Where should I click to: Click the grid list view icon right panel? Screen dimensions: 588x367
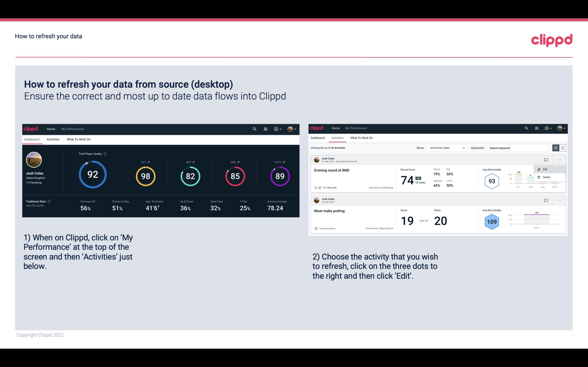[562, 148]
